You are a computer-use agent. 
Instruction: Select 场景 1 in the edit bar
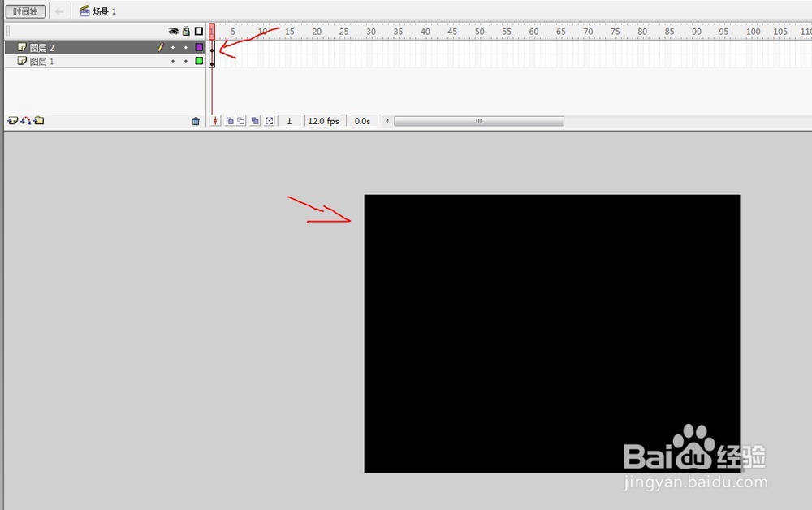click(98, 11)
